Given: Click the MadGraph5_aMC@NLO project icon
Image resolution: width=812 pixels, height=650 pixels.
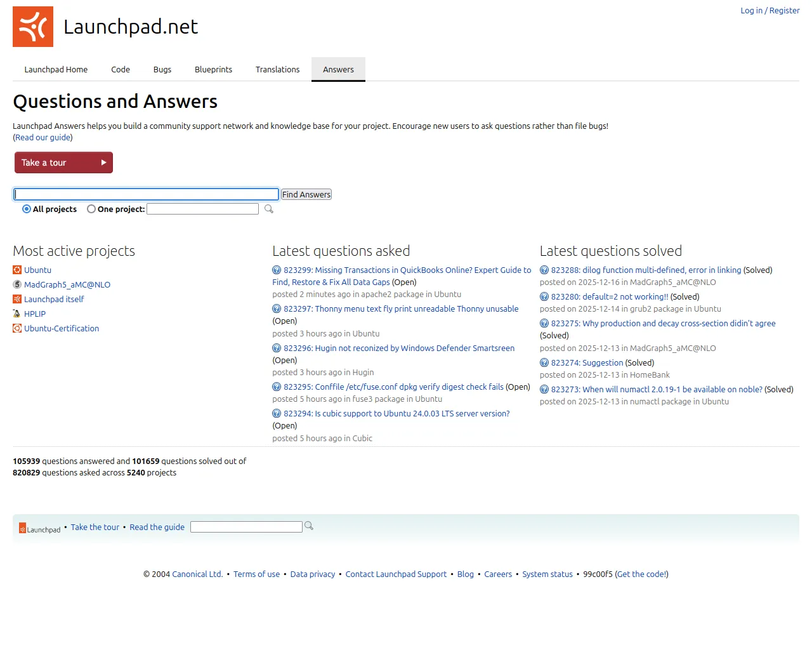Looking at the screenshot, I should point(17,284).
